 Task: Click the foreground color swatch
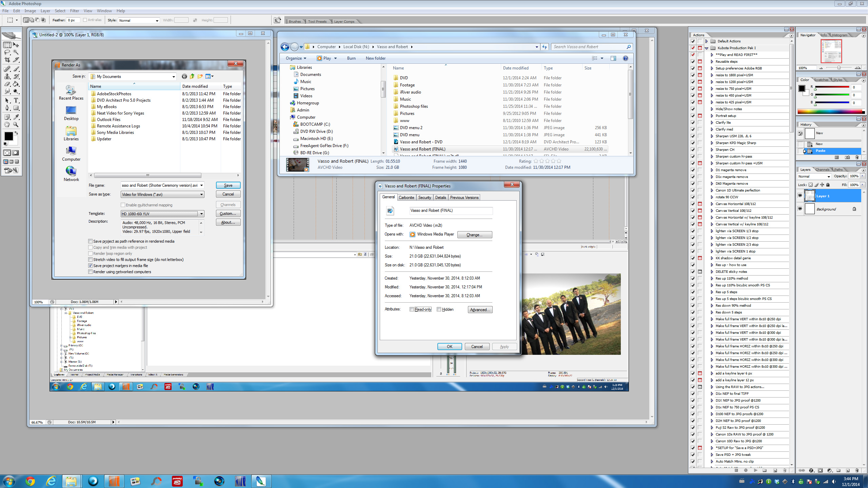(x=8, y=136)
